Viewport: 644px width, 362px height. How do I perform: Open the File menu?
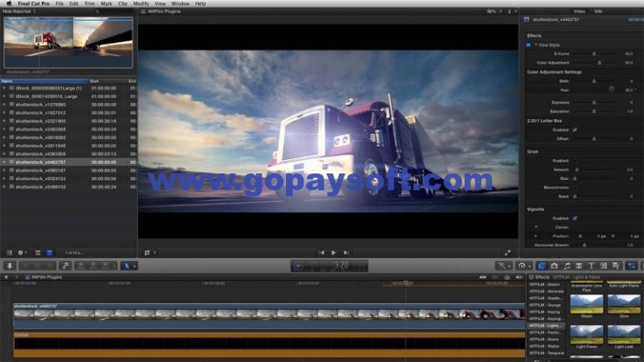(x=60, y=3)
